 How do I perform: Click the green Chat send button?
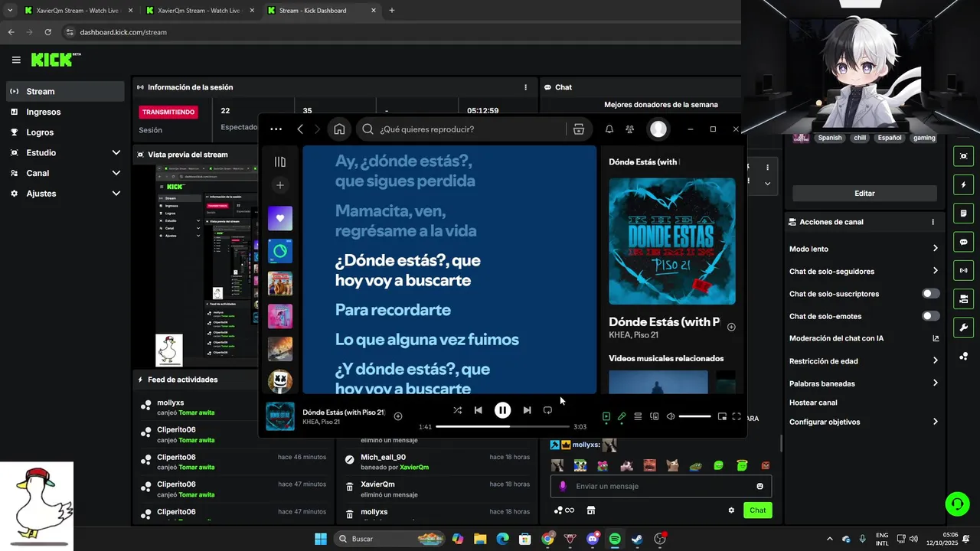[x=757, y=510]
